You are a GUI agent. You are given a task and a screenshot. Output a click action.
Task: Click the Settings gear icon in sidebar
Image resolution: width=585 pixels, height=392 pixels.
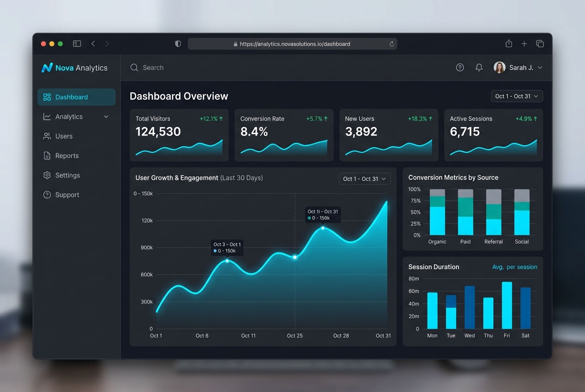47,175
